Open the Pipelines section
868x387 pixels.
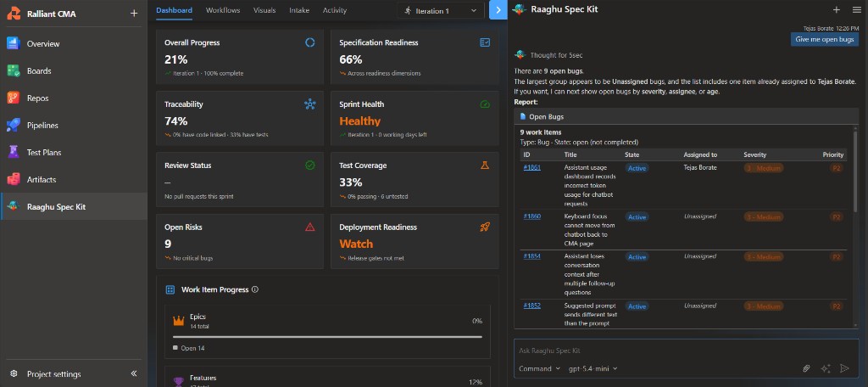click(74, 126)
